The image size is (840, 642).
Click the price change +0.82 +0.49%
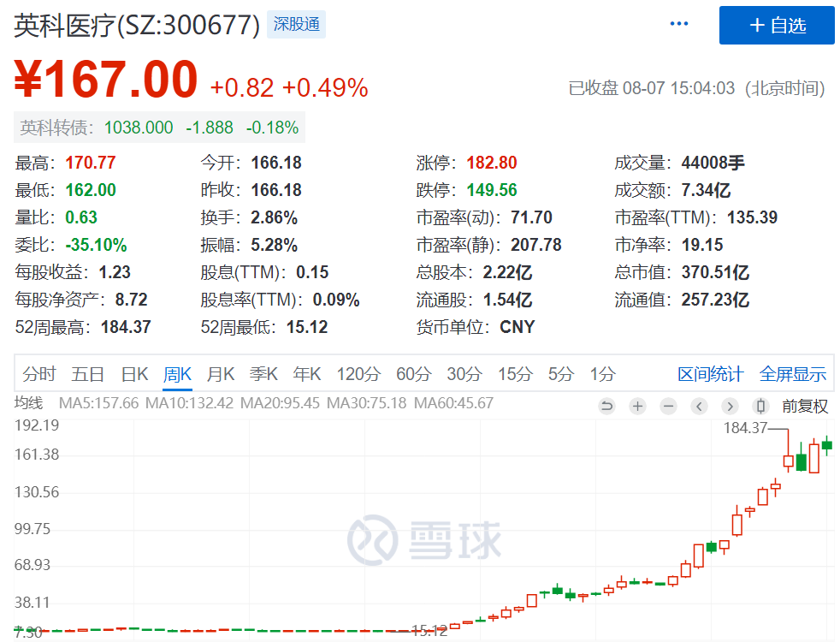point(289,88)
